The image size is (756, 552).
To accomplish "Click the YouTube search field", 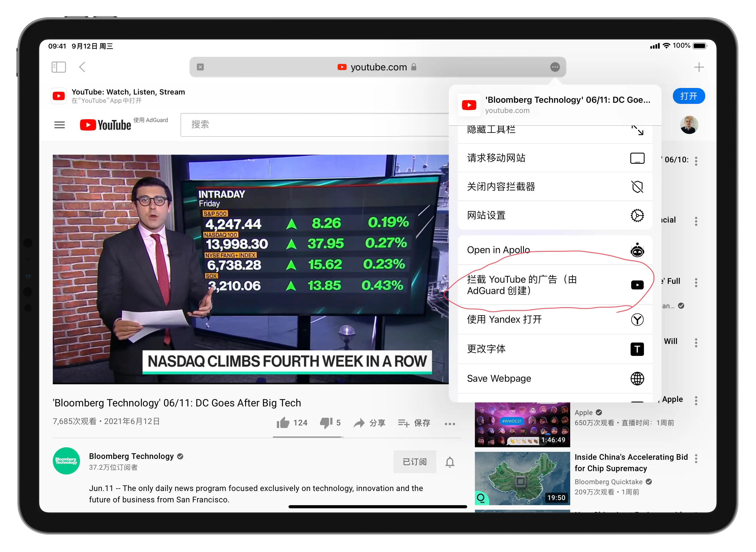I will coord(315,125).
